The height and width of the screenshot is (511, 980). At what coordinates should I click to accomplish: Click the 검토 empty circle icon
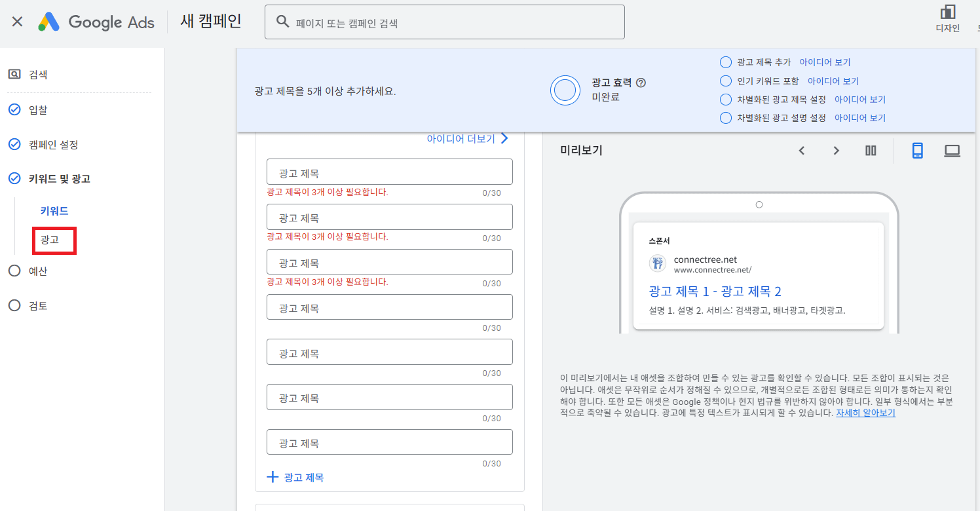click(14, 305)
